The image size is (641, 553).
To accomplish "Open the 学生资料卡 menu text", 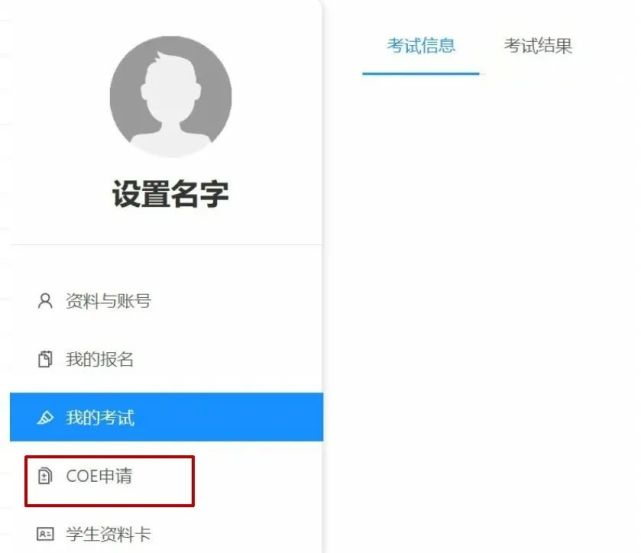I will point(108,534).
